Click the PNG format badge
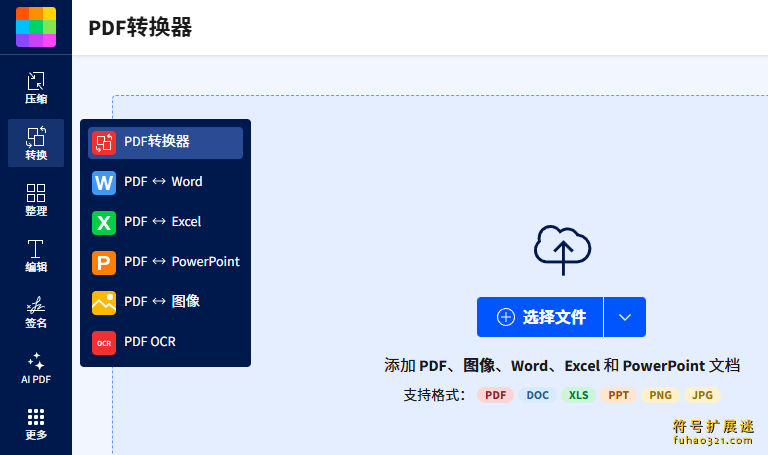Viewport: 768px width, 455px height. [660, 395]
